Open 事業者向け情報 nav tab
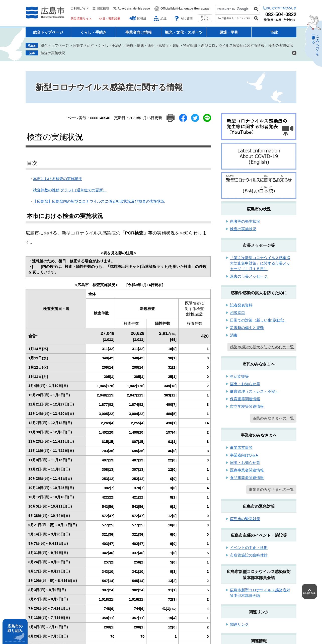 [x=138, y=32]
